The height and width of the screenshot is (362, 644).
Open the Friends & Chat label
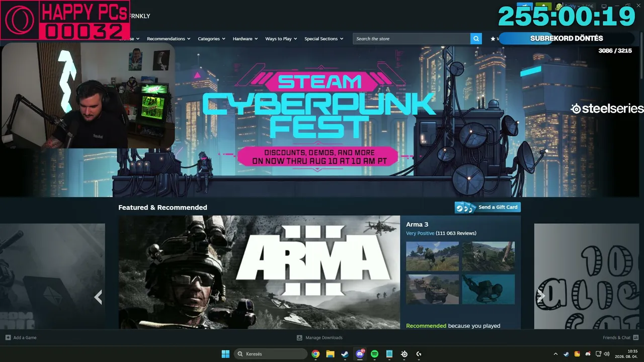pos(616,337)
